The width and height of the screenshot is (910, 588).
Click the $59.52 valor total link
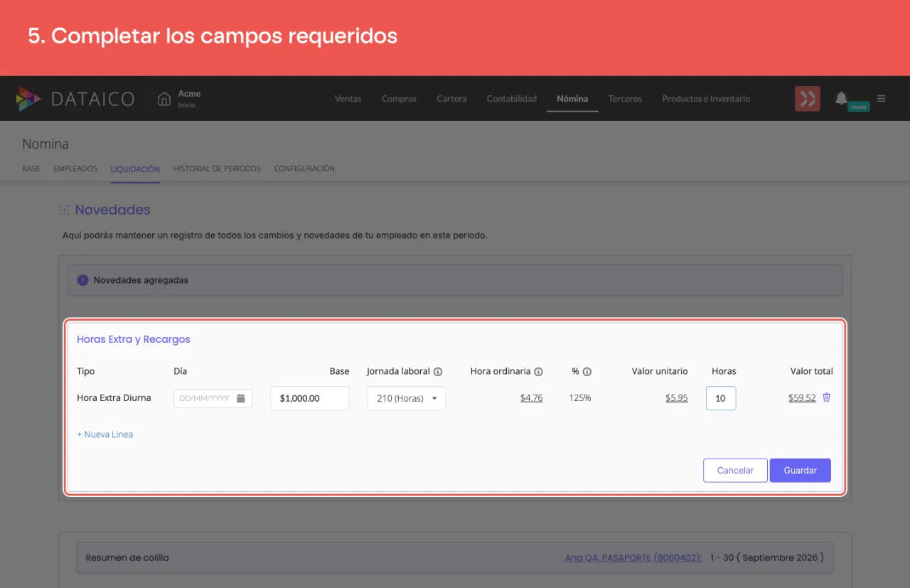[802, 398]
